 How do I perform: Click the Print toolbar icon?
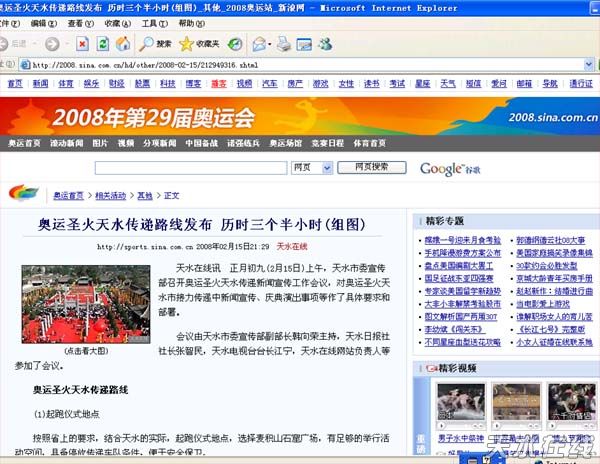(284, 44)
